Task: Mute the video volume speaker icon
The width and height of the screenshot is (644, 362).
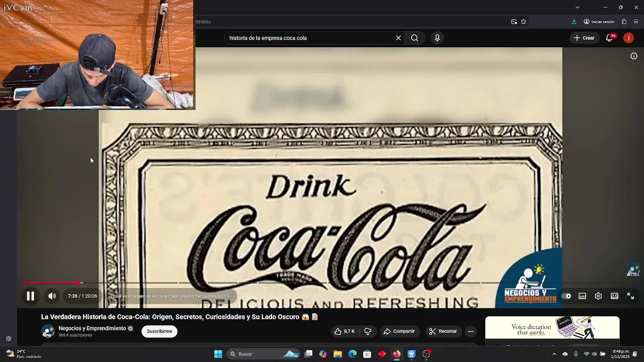Action: (52, 296)
